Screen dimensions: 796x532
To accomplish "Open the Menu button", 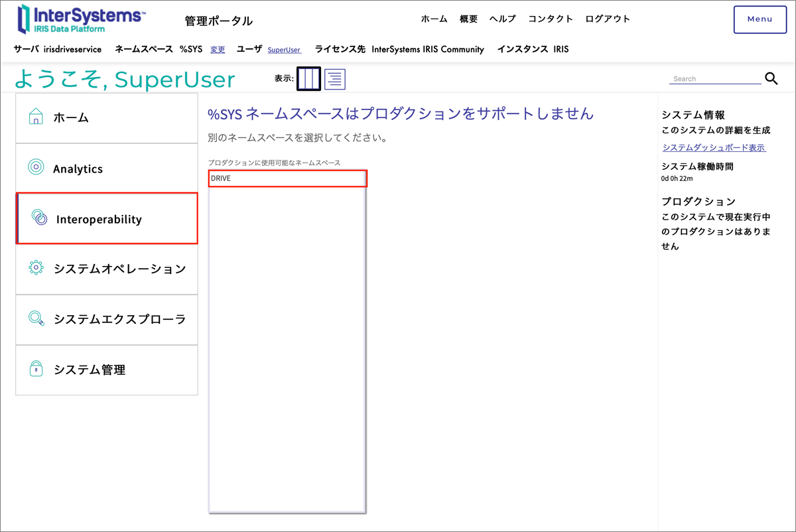I will (x=760, y=19).
